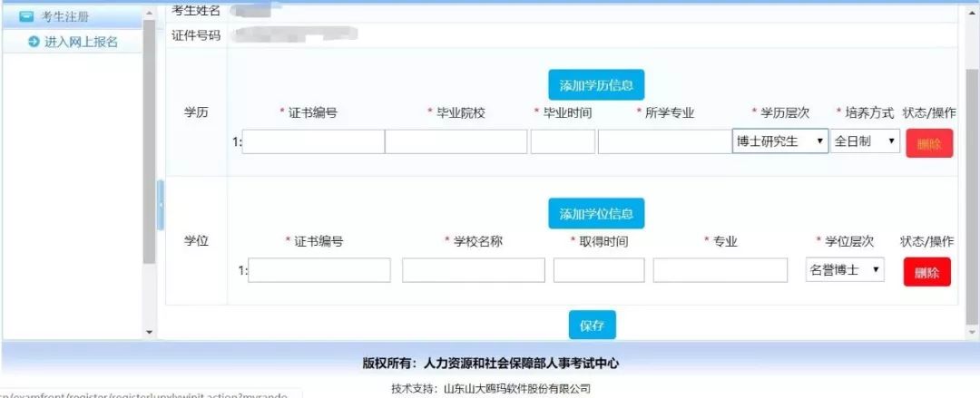Click the 考生注册 sidebar header icon
Viewport: 980px width, 398px height.
[x=25, y=15]
